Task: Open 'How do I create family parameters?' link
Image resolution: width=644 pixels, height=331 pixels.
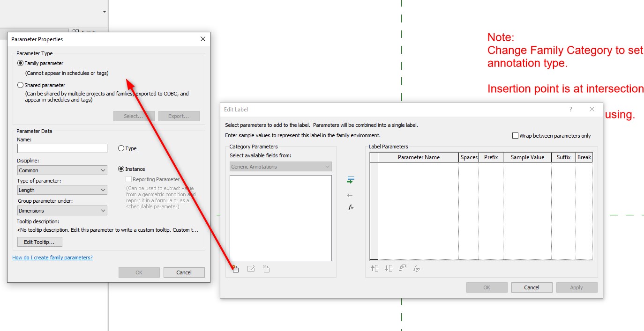Action: (x=52, y=257)
